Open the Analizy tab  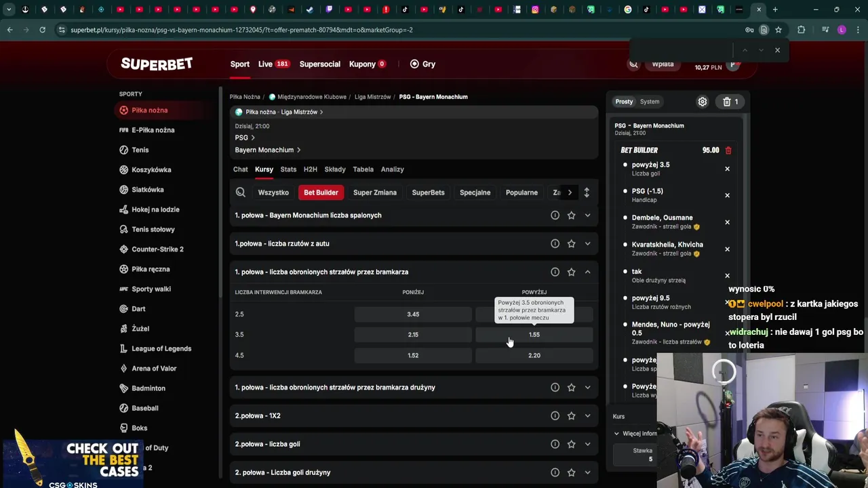(392, 169)
